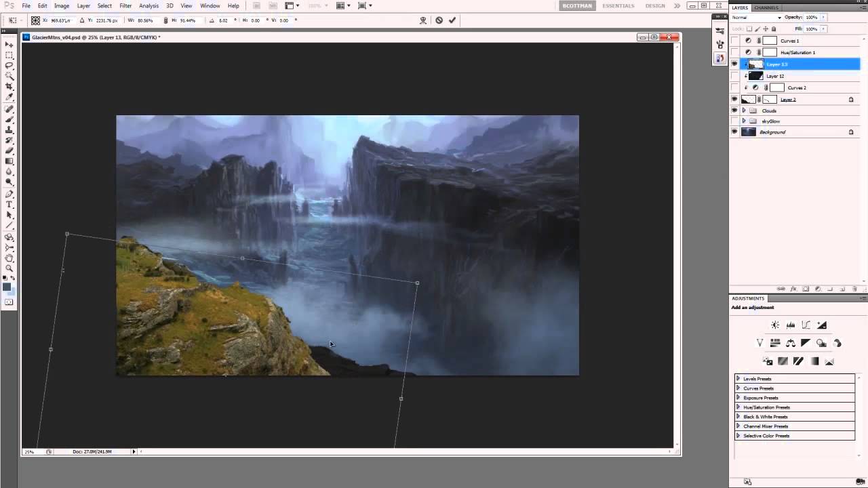Add an Exposure adjustment
The image size is (868, 488).
(x=822, y=325)
